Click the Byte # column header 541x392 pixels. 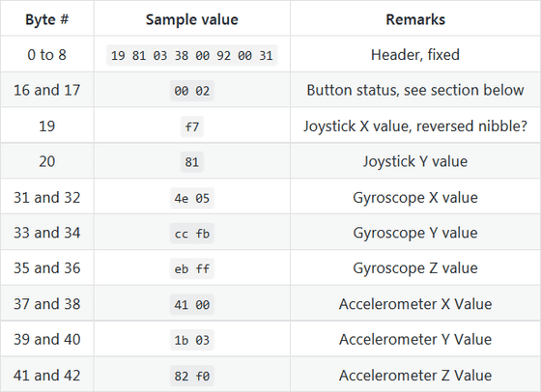pos(47,19)
